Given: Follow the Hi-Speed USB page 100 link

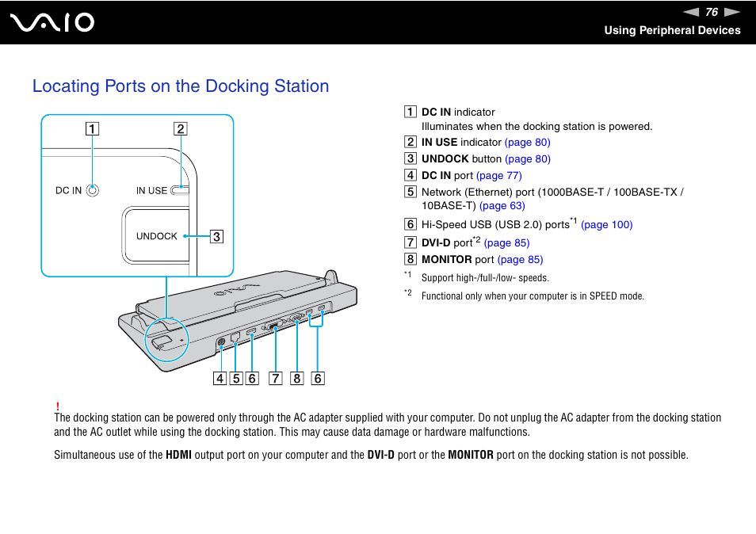Looking at the screenshot, I should (x=606, y=224).
